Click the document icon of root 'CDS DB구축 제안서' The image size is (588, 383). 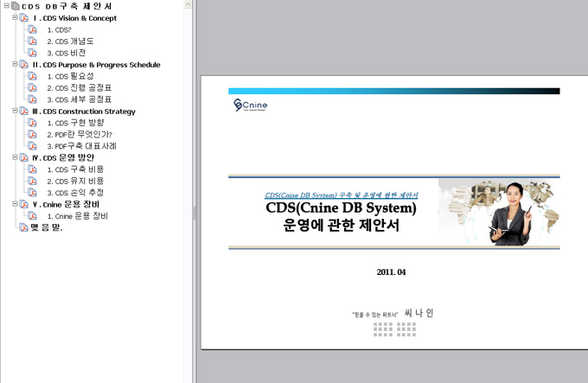point(15,6)
